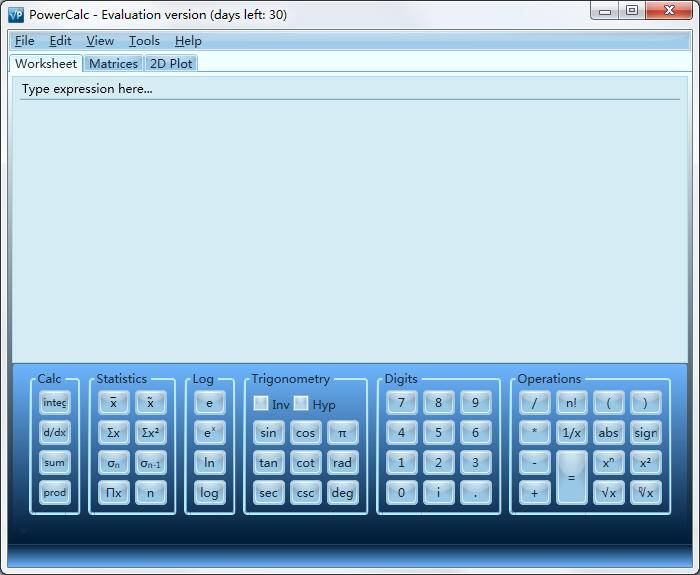
Task: Click the x^n power button
Action: click(608, 462)
